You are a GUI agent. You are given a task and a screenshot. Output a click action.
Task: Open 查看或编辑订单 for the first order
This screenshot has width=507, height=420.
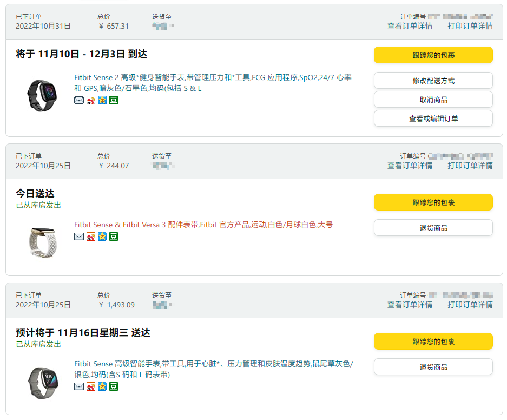pos(433,119)
